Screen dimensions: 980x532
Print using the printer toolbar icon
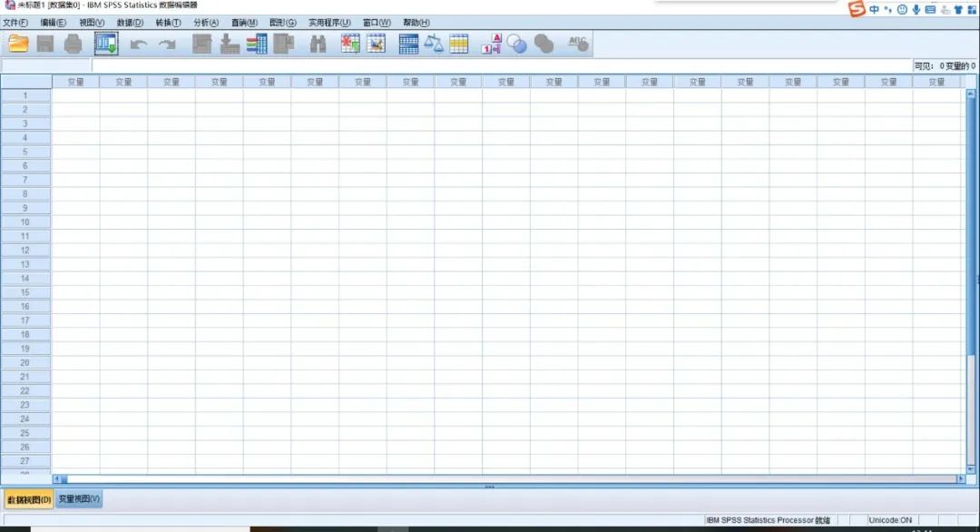click(73, 44)
